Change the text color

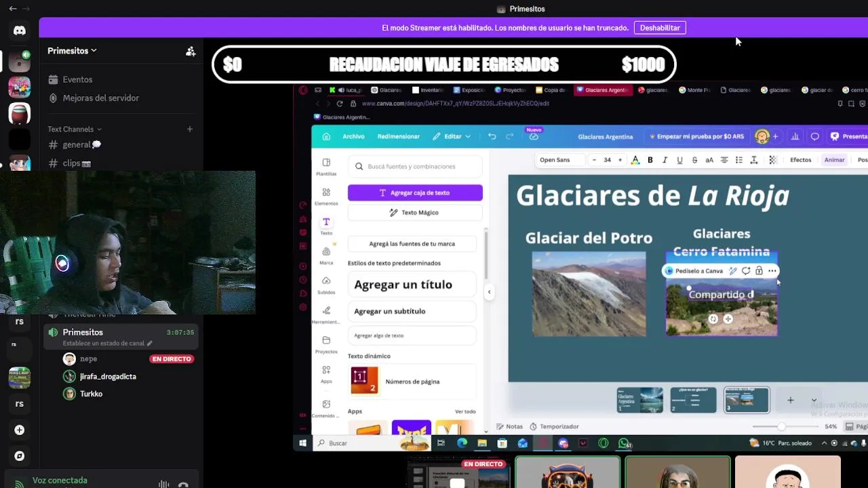click(x=635, y=160)
